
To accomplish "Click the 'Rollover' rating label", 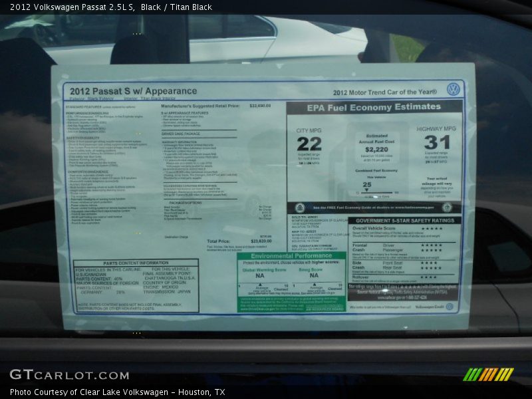I will click(360, 277).
